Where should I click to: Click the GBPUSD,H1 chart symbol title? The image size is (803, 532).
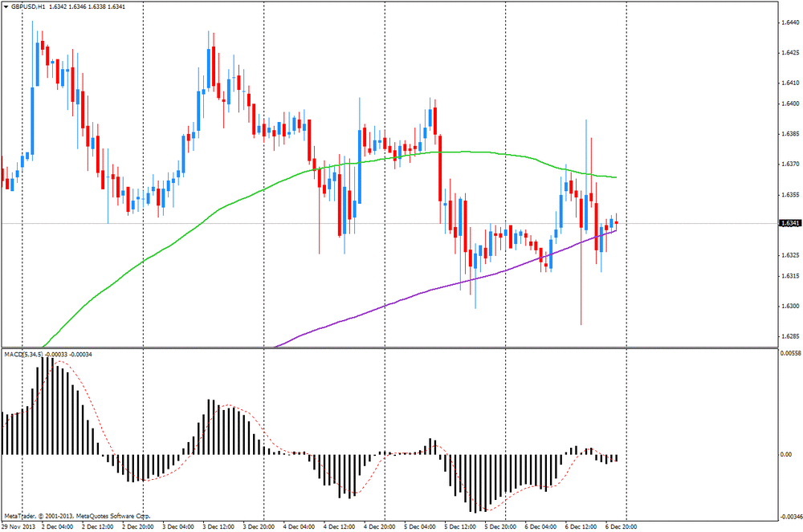click(27, 5)
